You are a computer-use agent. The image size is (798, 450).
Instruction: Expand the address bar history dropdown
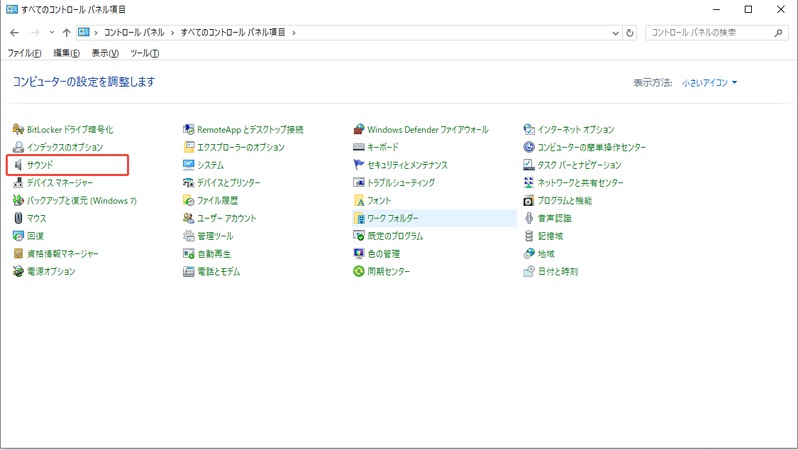click(615, 33)
